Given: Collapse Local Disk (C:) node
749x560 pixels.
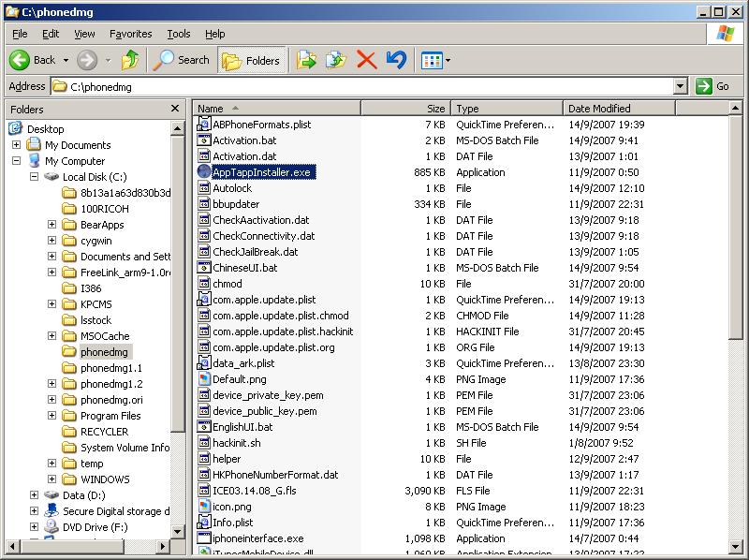Looking at the screenshot, I should 34,176.
